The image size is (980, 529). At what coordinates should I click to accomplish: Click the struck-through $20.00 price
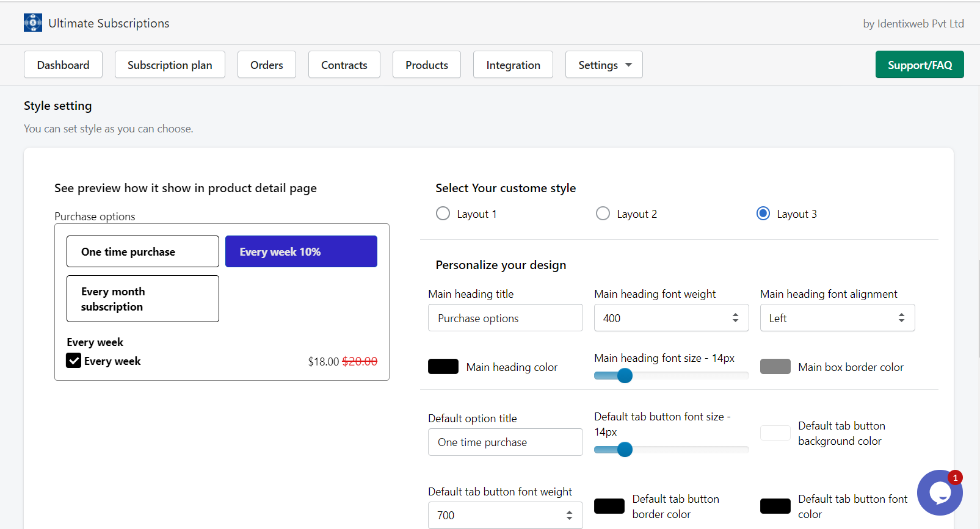pyautogui.click(x=360, y=361)
